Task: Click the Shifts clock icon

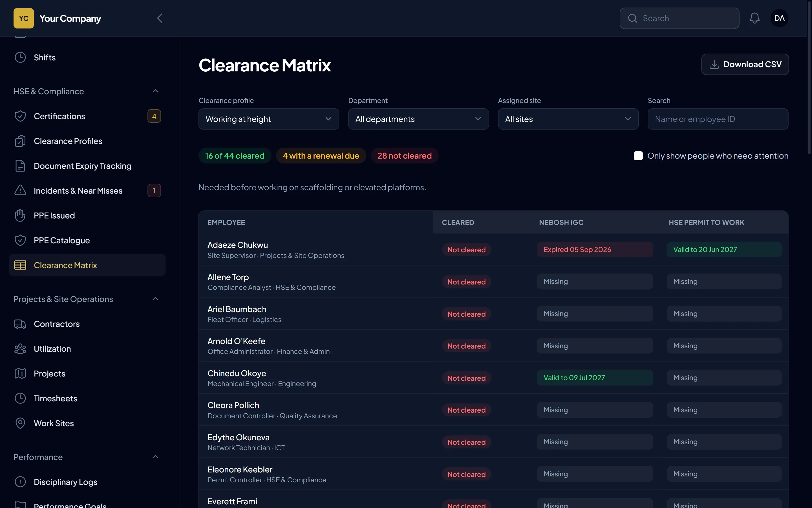Action: [20, 58]
